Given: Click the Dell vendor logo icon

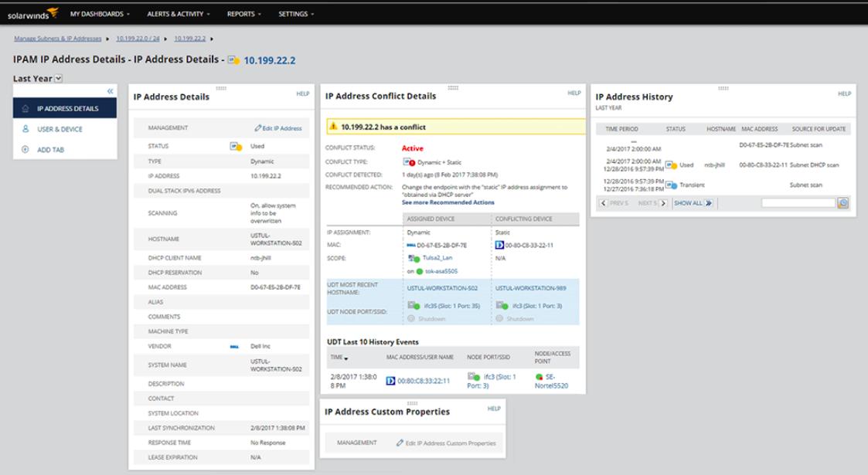Looking at the screenshot, I should click(234, 347).
